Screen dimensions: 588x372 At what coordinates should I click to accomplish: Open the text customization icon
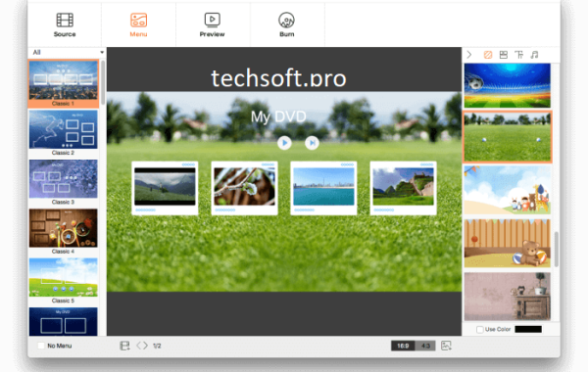coord(519,55)
